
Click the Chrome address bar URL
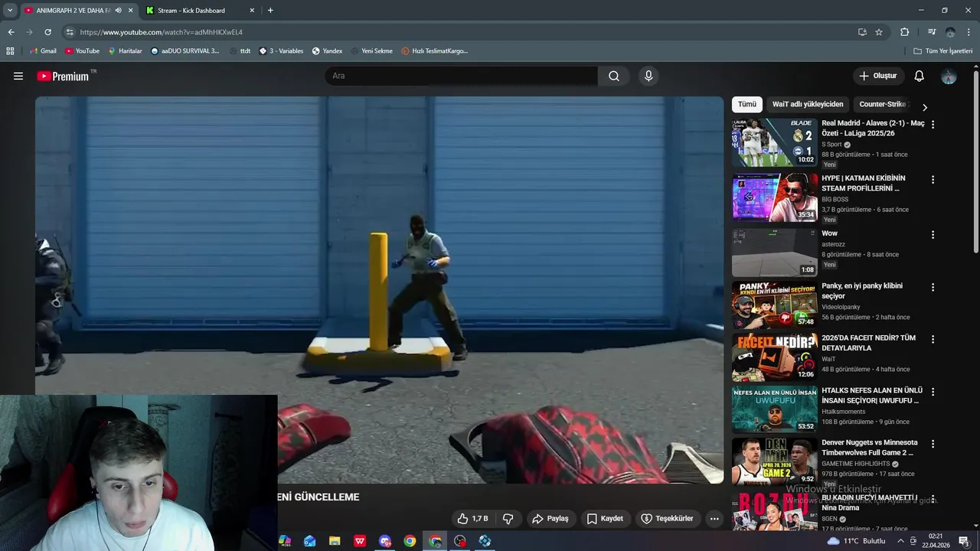click(161, 32)
